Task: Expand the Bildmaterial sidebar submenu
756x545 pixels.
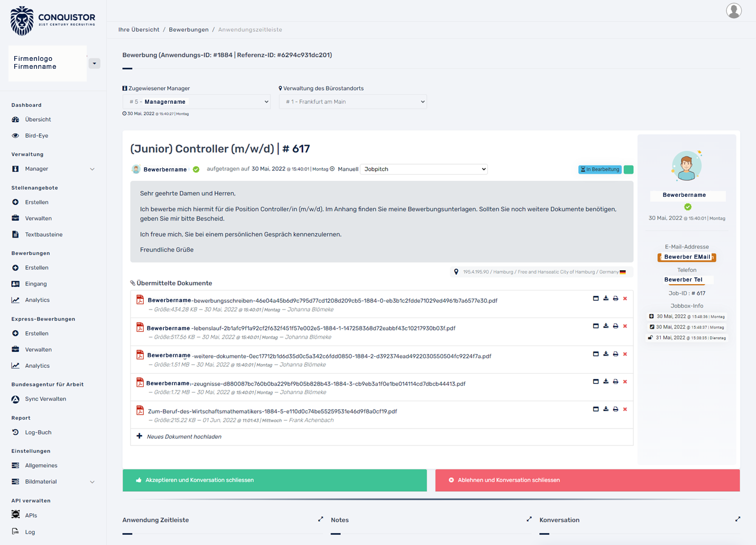Action: point(92,482)
